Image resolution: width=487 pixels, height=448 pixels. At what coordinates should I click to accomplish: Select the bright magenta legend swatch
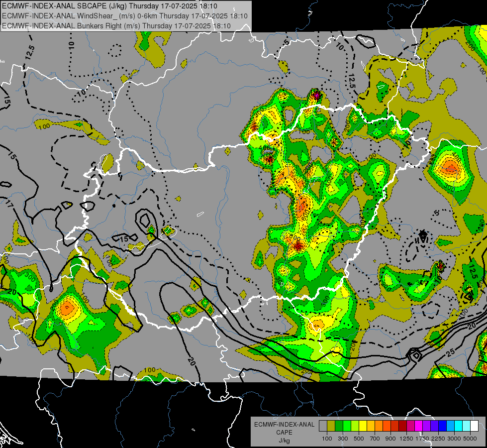[x=419, y=426]
